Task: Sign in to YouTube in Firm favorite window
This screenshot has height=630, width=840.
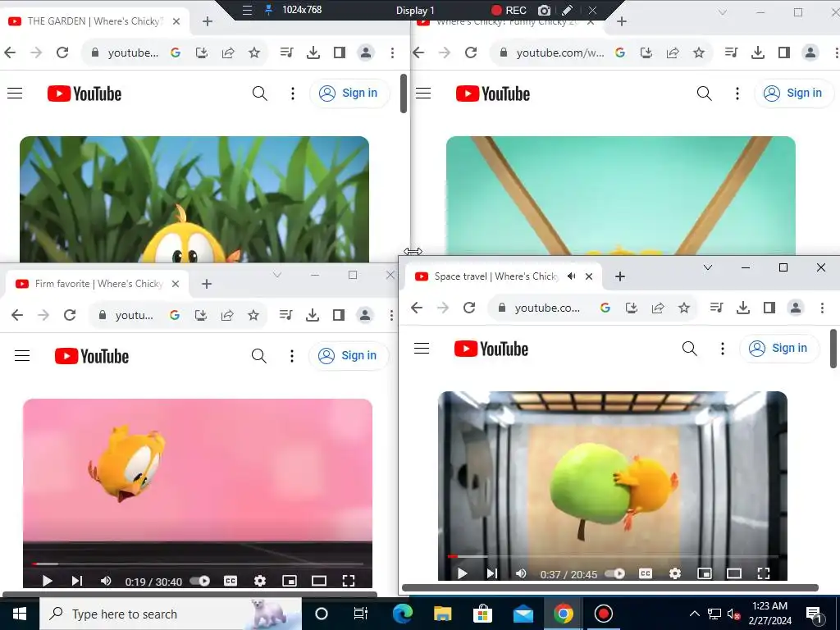Action: (x=349, y=356)
